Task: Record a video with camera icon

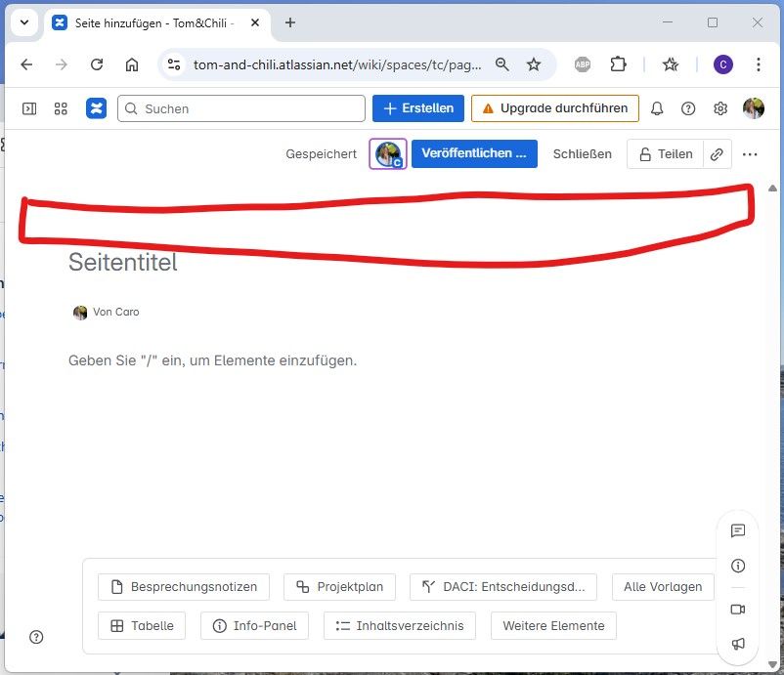Action: (x=737, y=609)
